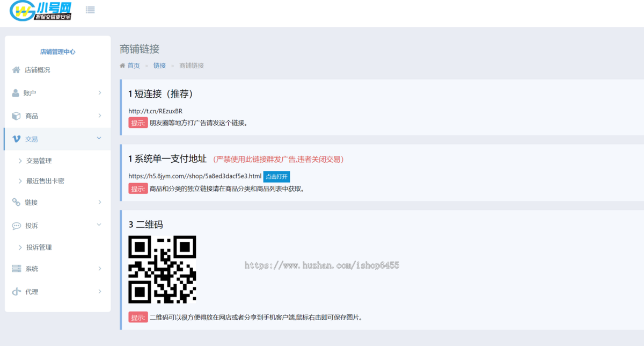Click the 链接 breadcrumb link

click(159, 66)
